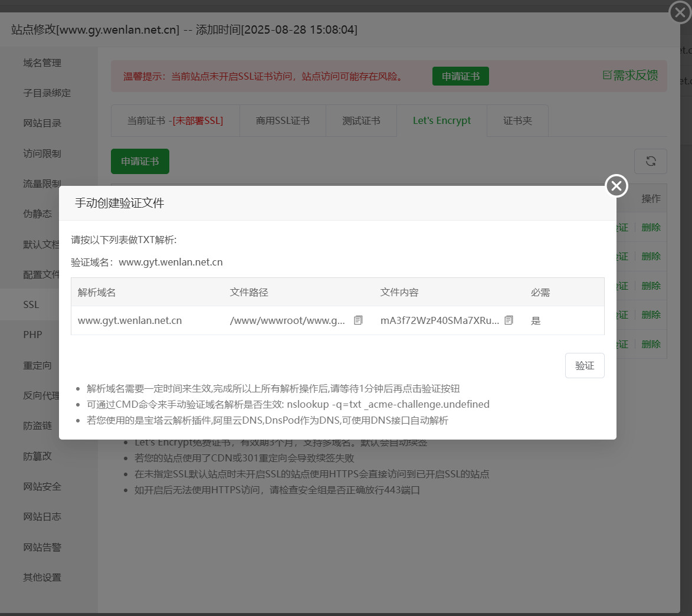Close the site modification window
The image size is (692, 616).
pyautogui.click(x=680, y=12)
